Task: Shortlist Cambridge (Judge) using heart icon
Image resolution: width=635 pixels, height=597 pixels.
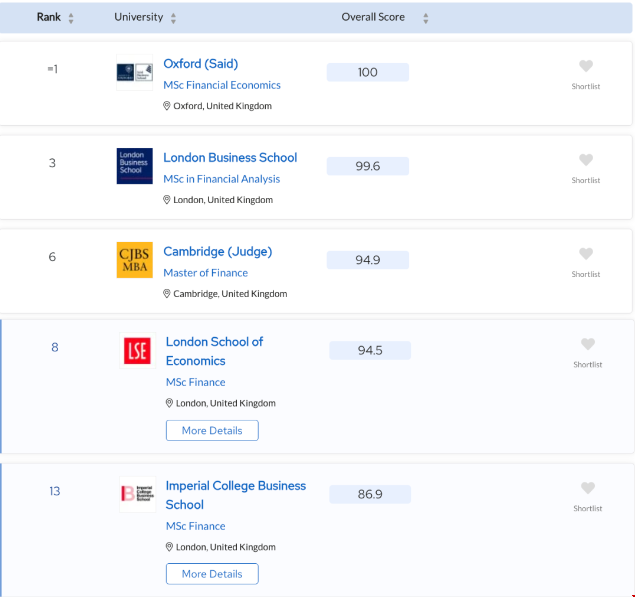Action: tap(586, 254)
